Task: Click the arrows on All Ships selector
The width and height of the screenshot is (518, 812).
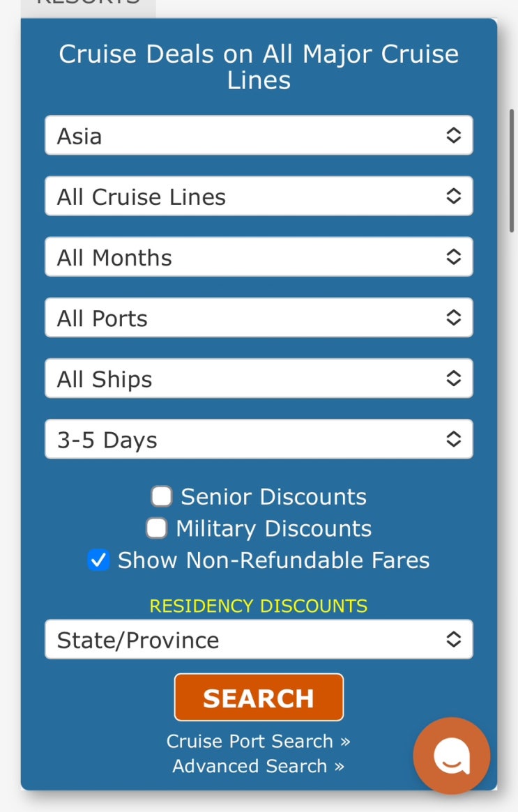Action: [453, 378]
